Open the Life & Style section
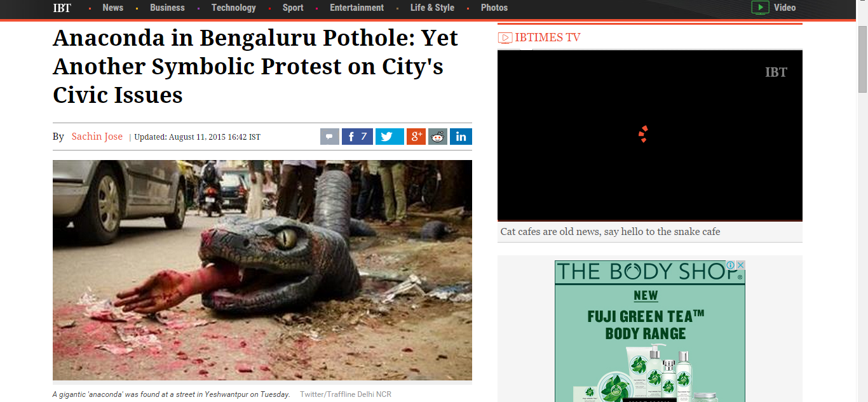 coord(432,8)
